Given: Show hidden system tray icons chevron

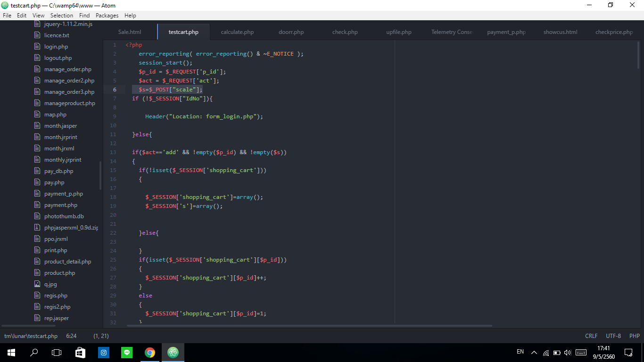Looking at the screenshot, I should [x=534, y=352].
